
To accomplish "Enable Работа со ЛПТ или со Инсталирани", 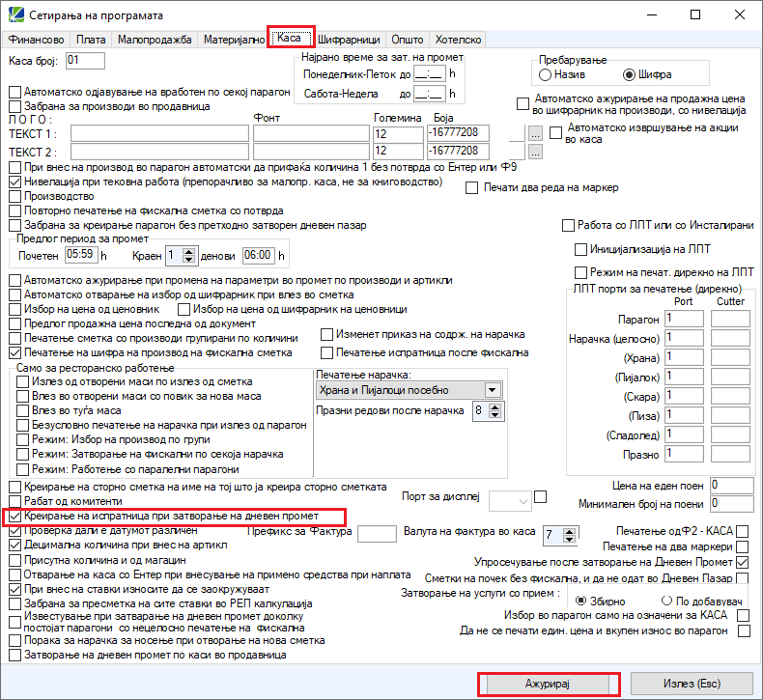I will click(568, 225).
